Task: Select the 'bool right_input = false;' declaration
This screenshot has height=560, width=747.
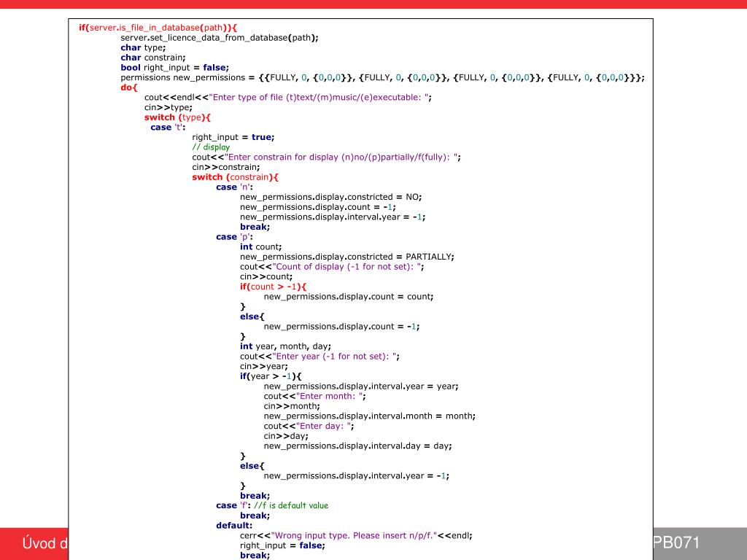Action: coord(174,68)
